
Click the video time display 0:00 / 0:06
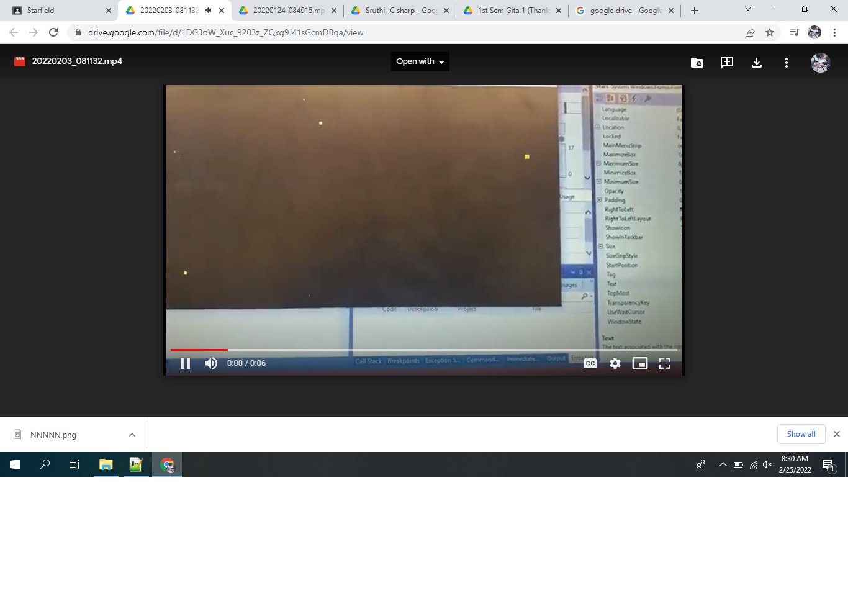pyautogui.click(x=246, y=363)
